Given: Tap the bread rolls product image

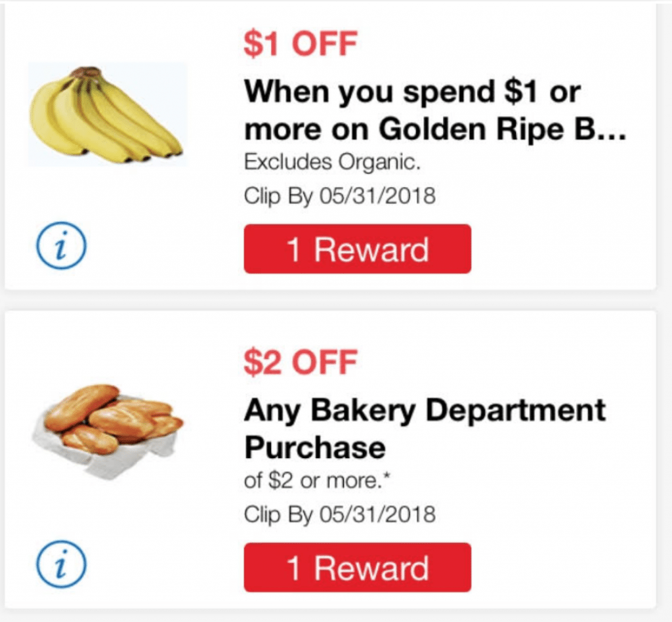Looking at the screenshot, I should (107, 431).
